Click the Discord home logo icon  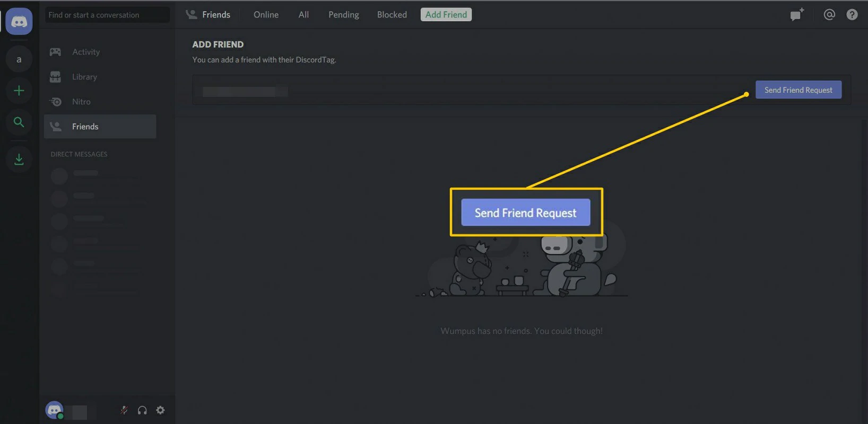[19, 22]
